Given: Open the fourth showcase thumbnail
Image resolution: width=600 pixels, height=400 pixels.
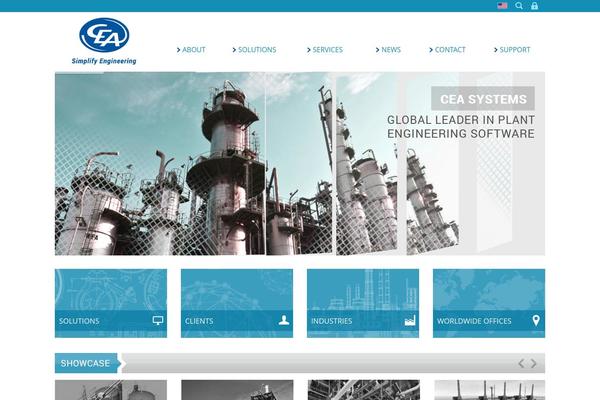Looking at the screenshot, I should [x=490, y=390].
